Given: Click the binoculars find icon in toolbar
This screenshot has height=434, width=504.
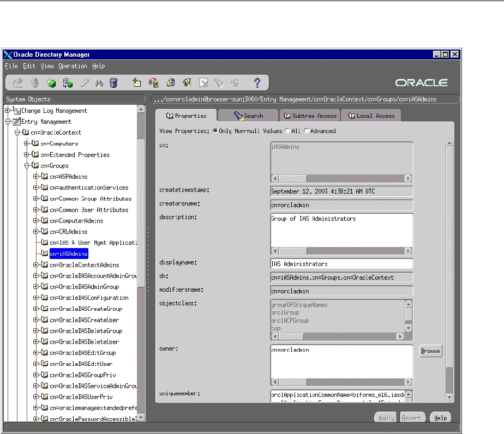Looking at the screenshot, I should (99, 83).
